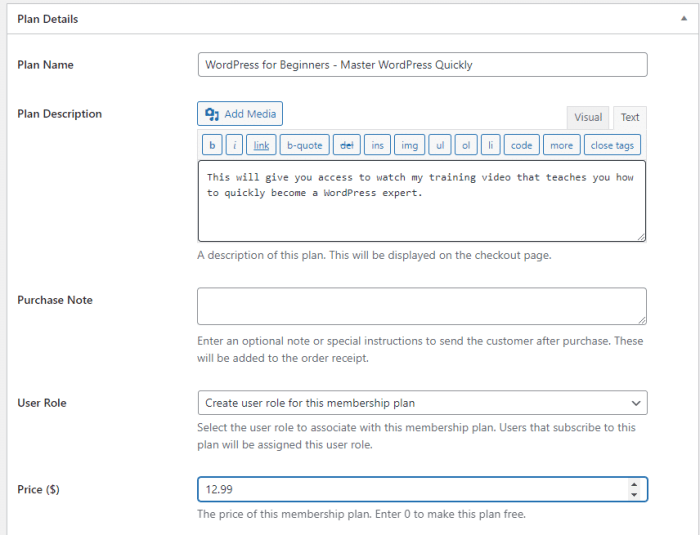Click the Price ($) label
Image resolution: width=700 pixels, height=535 pixels.
click(38, 489)
